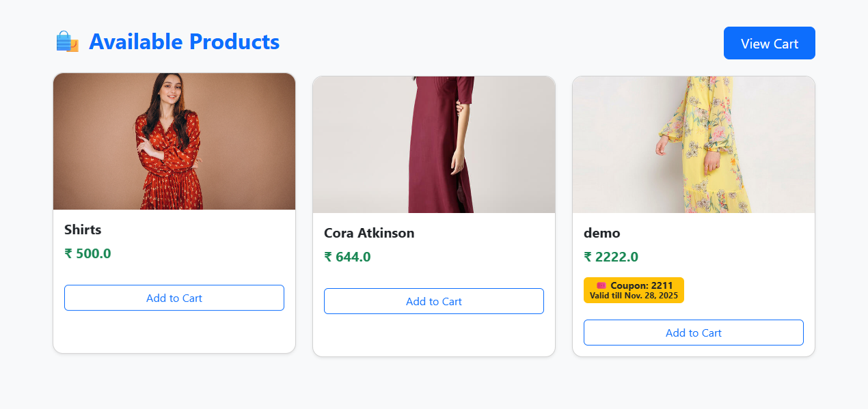
Task: Click the price 644.0 under Cora Atkinson
Action: click(x=353, y=257)
